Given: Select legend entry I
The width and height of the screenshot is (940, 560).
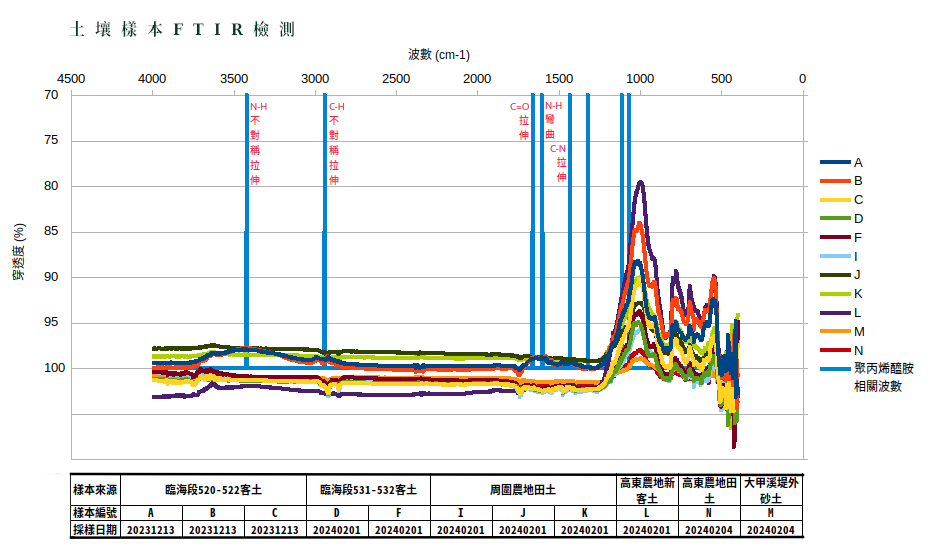Looking at the screenshot, I should [x=839, y=257].
